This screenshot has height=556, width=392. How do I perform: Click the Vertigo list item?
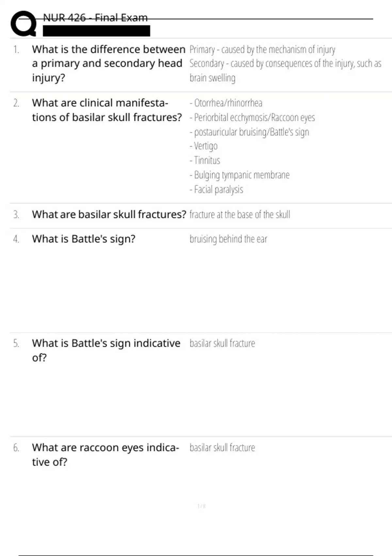point(204,146)
